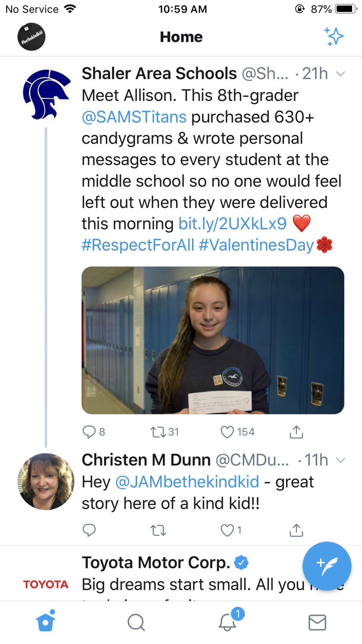Screen dimensions: 362x644
Task: Open the #RespectForAll hashtag
Action: point(138,245)
